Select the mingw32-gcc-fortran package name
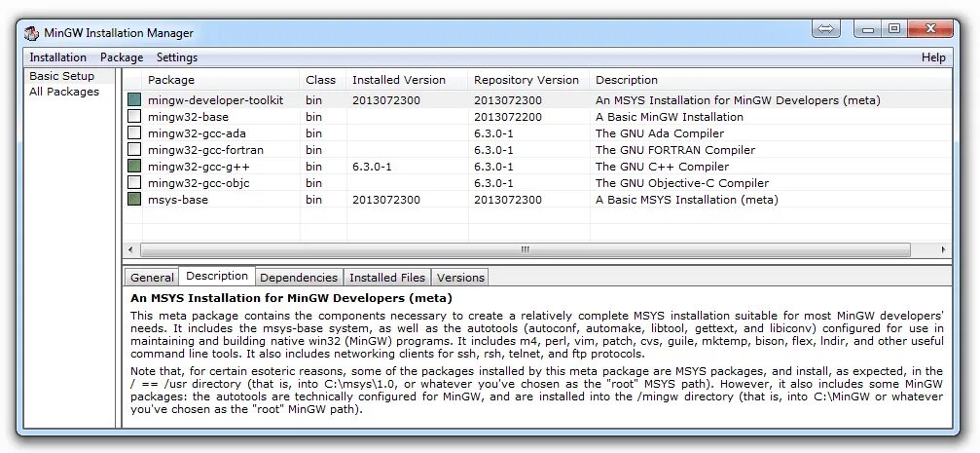Screen dimensions: 980x453 tap(205, 150)
